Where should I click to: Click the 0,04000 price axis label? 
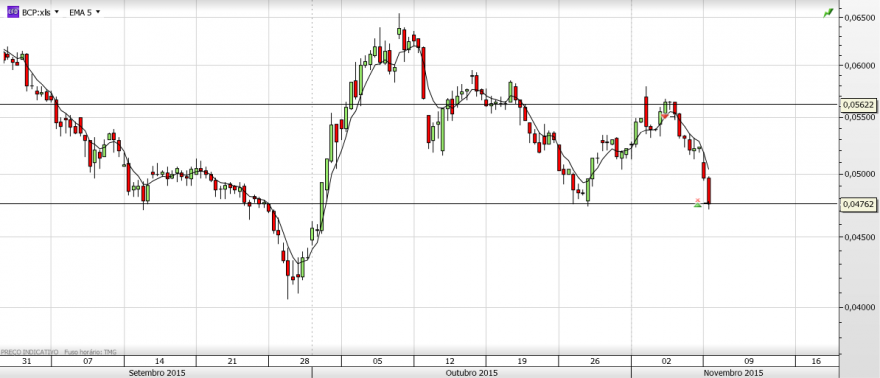tap(860, 307)
